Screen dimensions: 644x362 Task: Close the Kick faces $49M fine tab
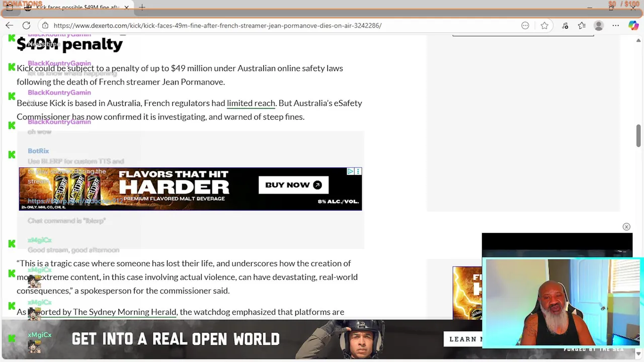click(126, 8)
